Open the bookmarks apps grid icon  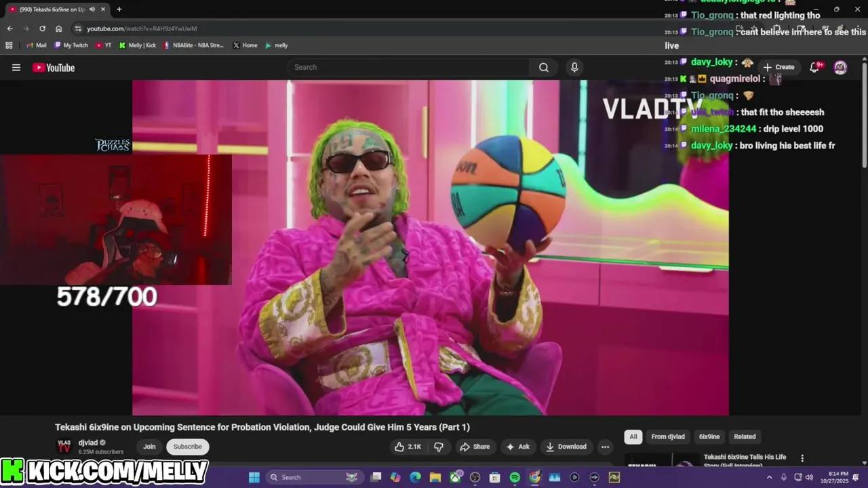9,45
